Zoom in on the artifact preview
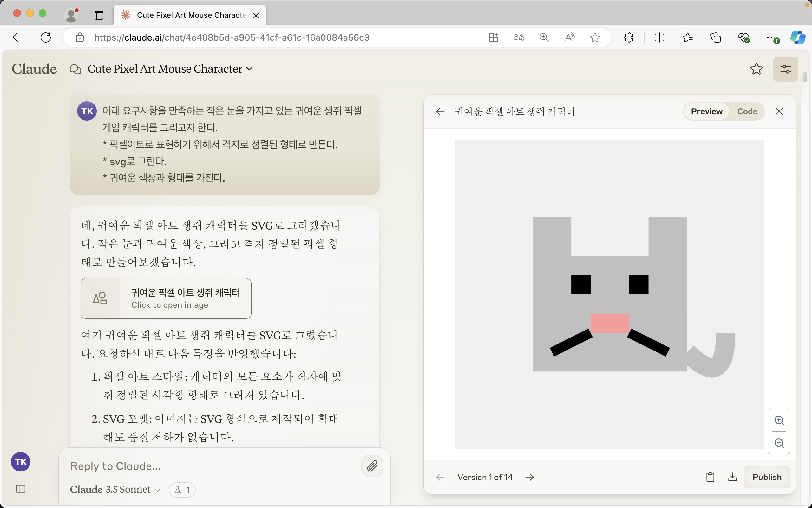Viewport: 812px width, 508px height. coord(779,420)
